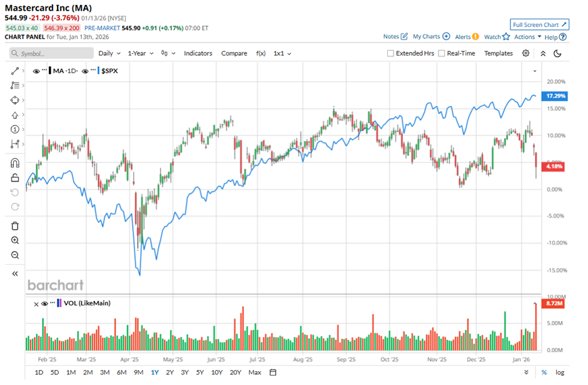Activate the magnet snap tool
This screenshot has height=385, width=588.
(x=15, y=163)
